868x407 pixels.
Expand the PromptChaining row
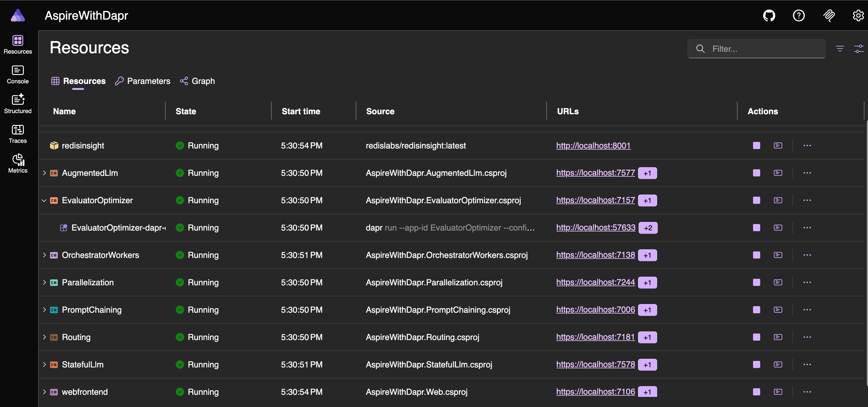coord(44,310)
